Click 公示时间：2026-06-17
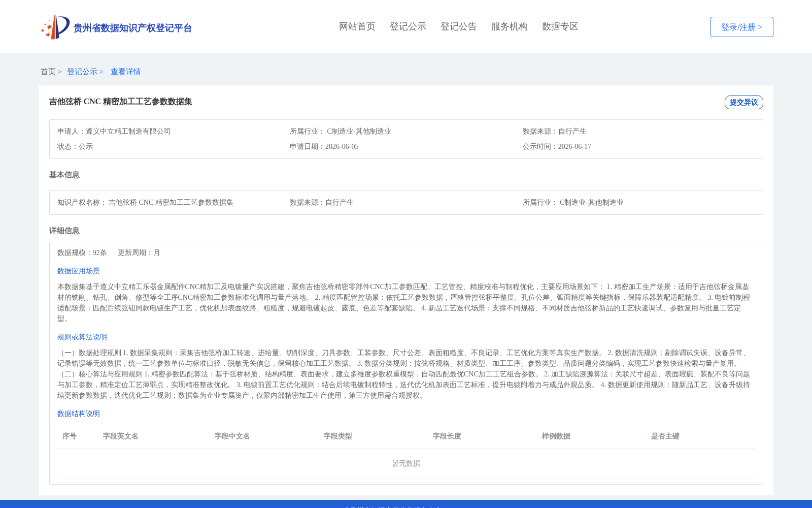 click(x=557, y=146)
